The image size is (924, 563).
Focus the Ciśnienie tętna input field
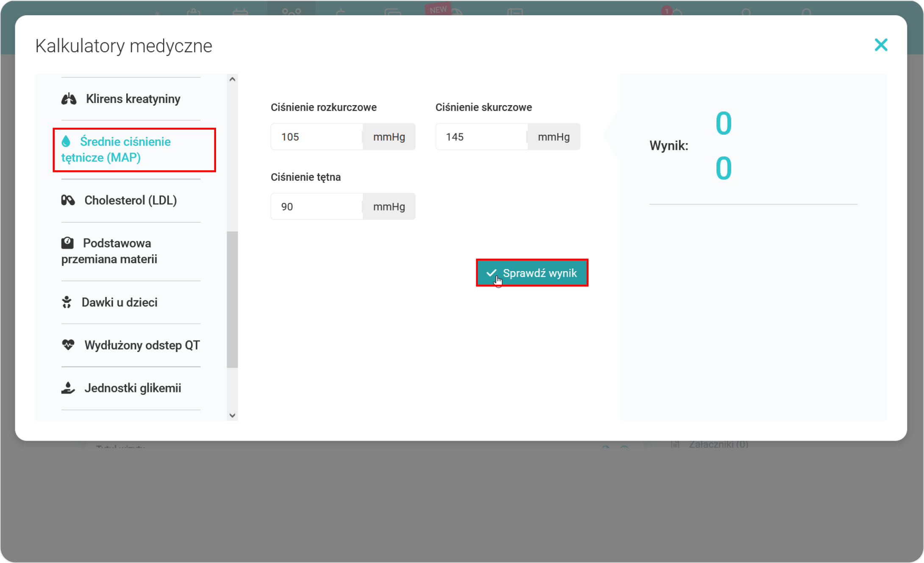tap(316, 207)
